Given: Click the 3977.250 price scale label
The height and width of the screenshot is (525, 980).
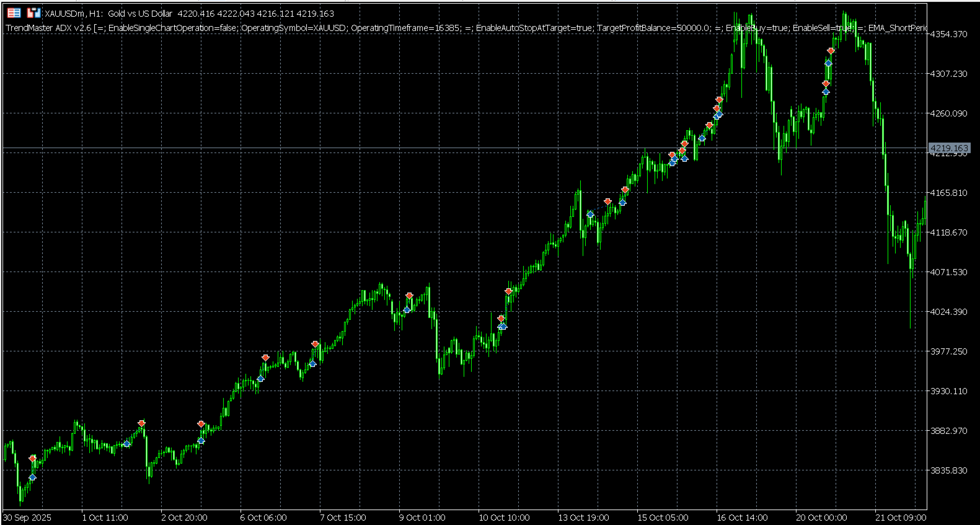Looking at the screenshot, I should [948, 351].
